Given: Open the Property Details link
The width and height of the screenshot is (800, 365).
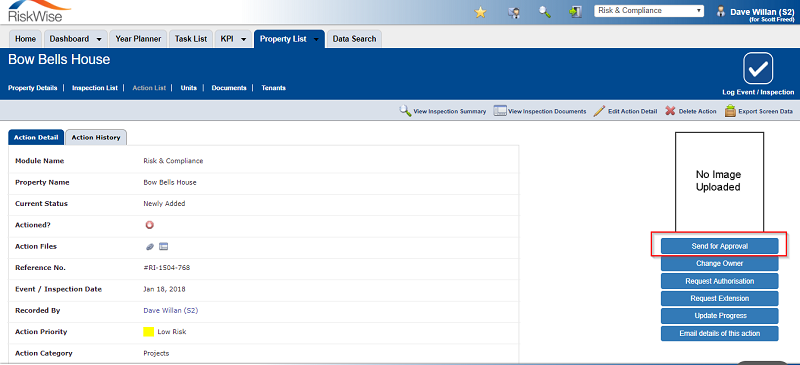Looking at the screenshot, I should [33, 88].
